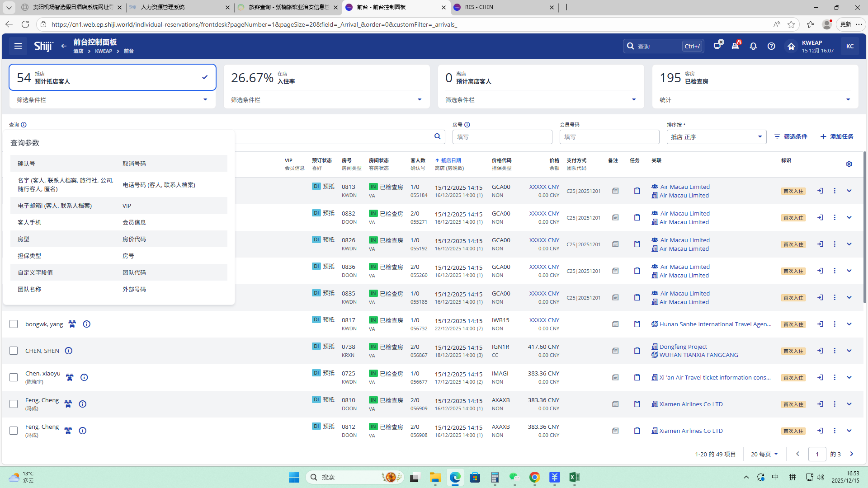868x488 pixels.
Task: Open the help question mark icon
Action: pos(771,46)
